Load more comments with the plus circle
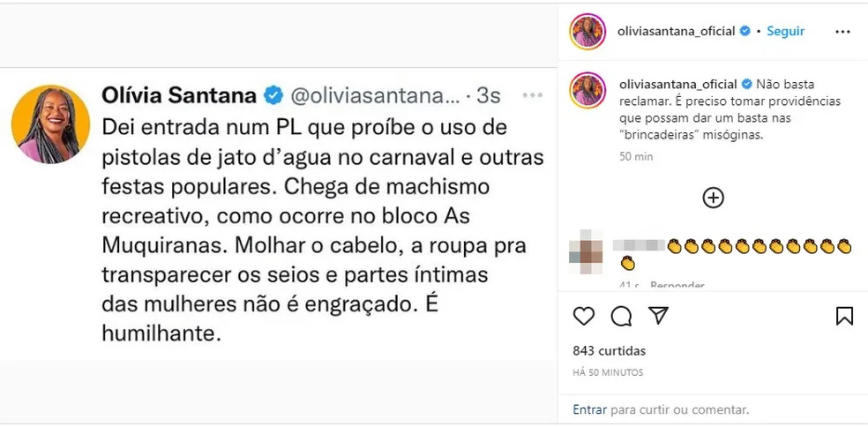The width and height of the screenshot is (868, 427). (x=713, y=198)
